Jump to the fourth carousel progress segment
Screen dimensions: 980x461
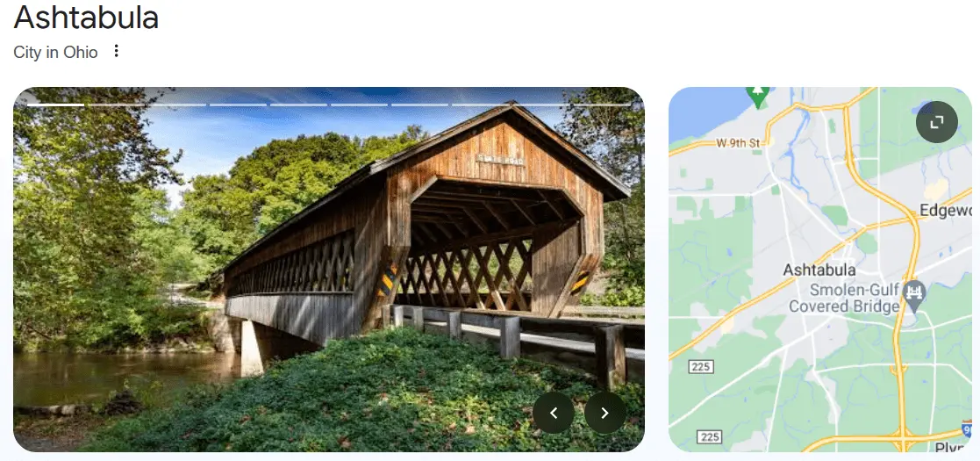click(x=238, y=104)
